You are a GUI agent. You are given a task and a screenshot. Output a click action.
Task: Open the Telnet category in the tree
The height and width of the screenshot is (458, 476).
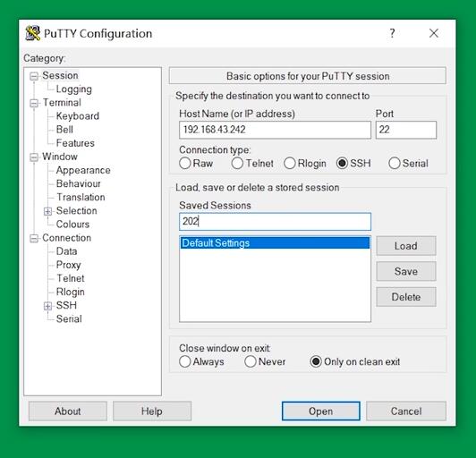[x=71, y=278]
